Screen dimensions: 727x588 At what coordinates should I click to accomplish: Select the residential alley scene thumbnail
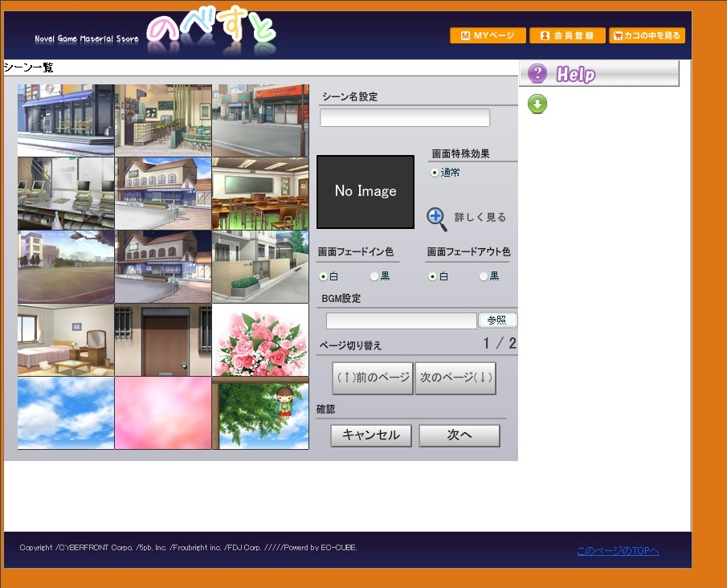[x=260, y=267]
